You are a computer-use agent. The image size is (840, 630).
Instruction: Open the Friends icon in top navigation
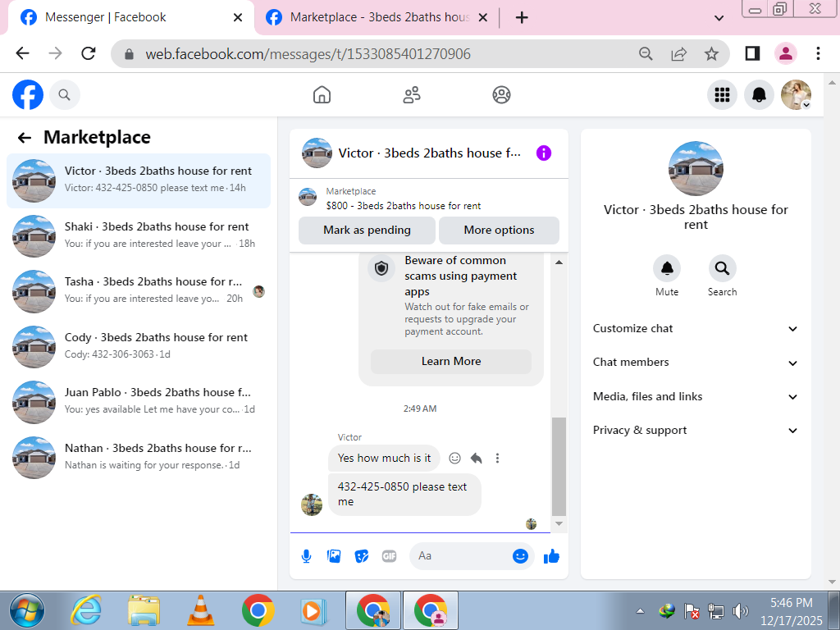pyautogui.click(x=412, y=95)
